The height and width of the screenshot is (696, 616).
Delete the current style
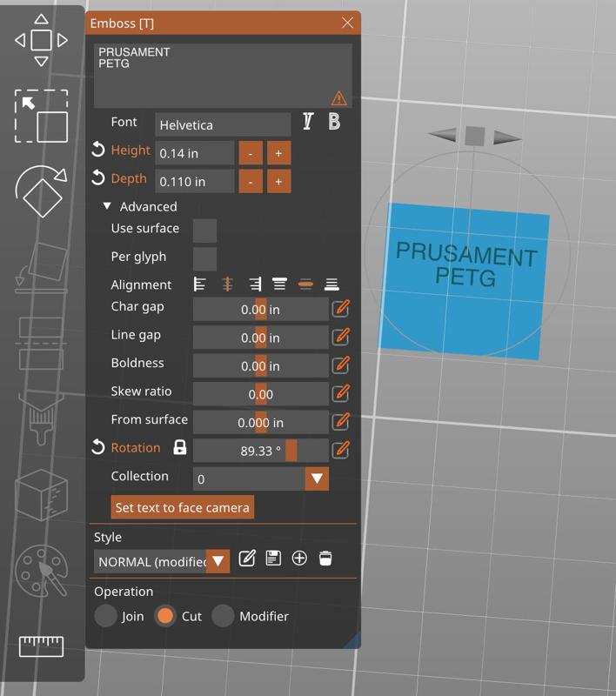[x=325, y=559]
